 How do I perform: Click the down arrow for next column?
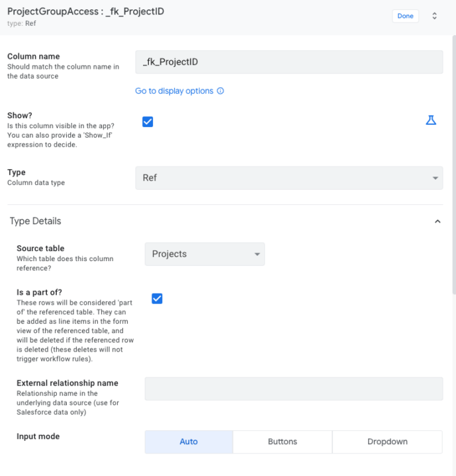(x=434, y=19)
